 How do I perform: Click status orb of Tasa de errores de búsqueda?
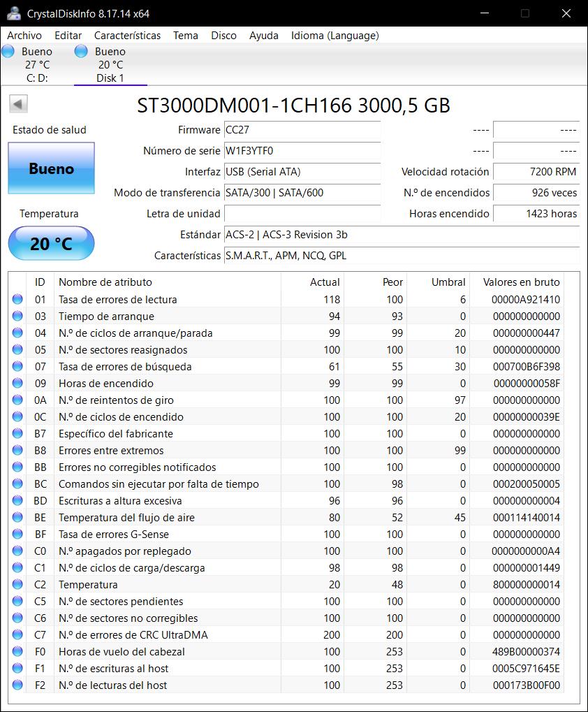(x=17, y=366)
